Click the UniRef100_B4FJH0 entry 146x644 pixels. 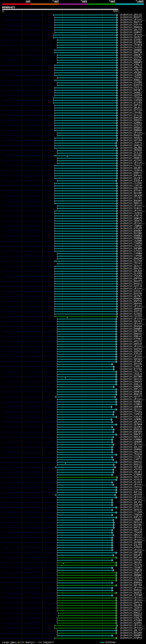click(x=131, y=557)
